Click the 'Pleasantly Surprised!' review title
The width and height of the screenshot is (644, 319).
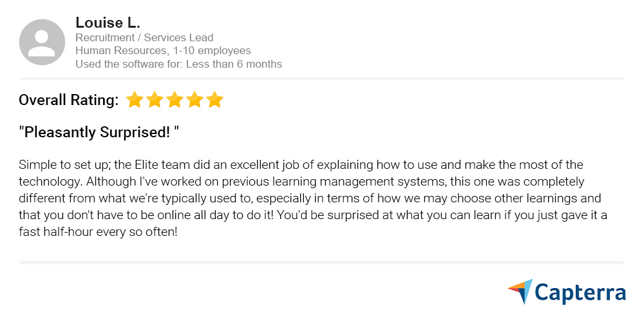99,133
